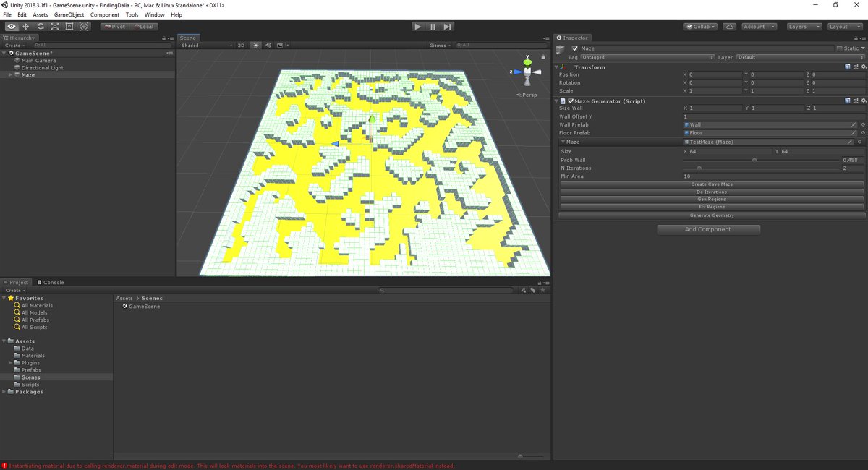Open object picker for Floor Prefab
Viewport: 868px width, 470px height.
(x=862, y=133)
